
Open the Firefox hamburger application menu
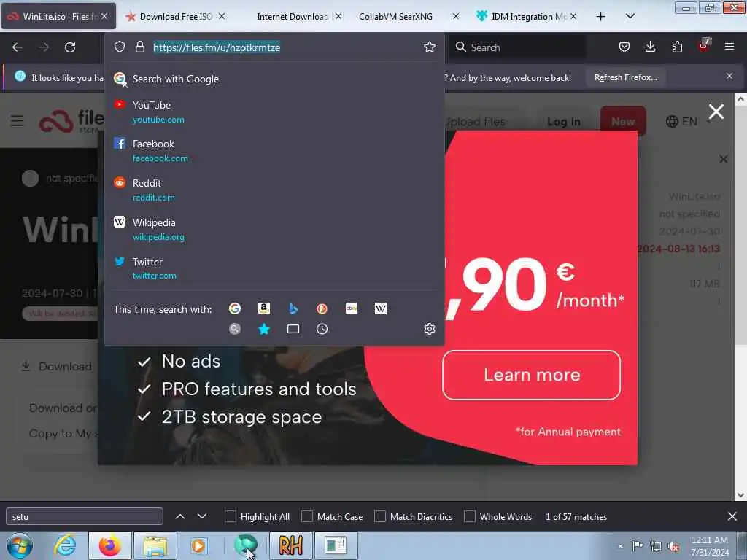729,47
